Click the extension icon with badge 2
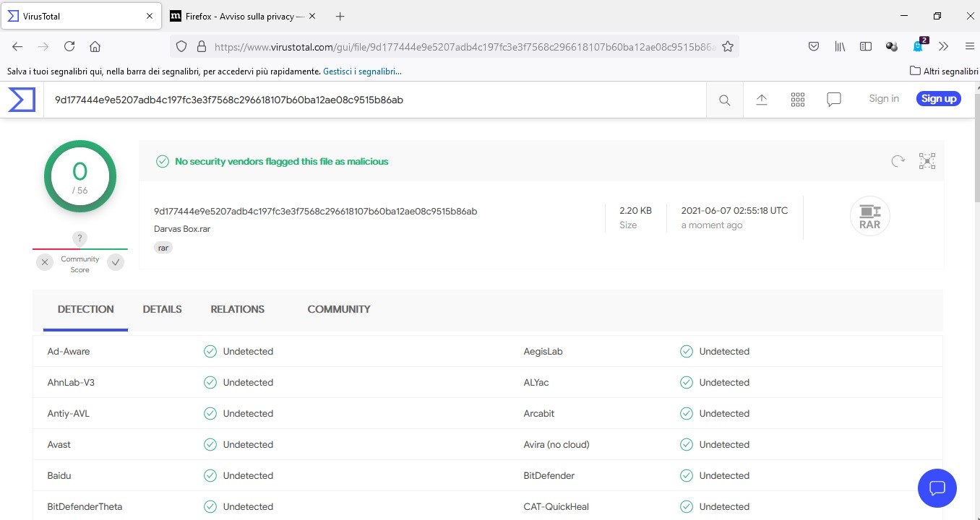Viewport: 980px width, 520px height. (x=919, y=45)
